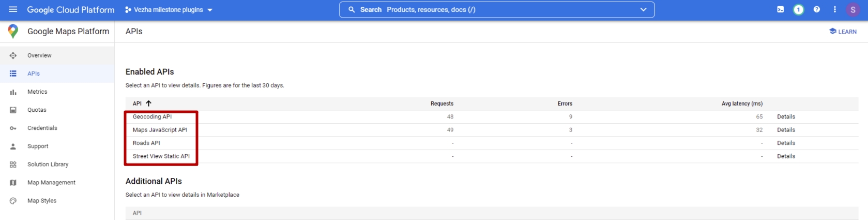Open the Street View Static API entry
Image resolution: width=868 pixels, height=220 pixels.
coord(161,156)
